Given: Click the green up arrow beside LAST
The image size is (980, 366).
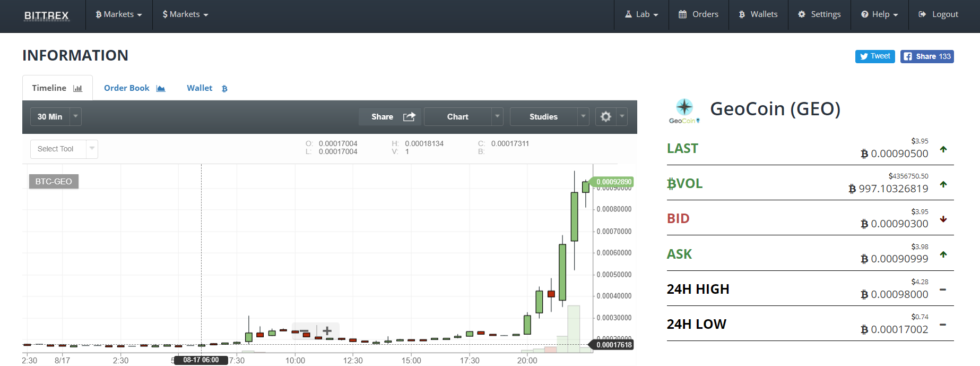Looking at the screenshot, I should [943, 149].
